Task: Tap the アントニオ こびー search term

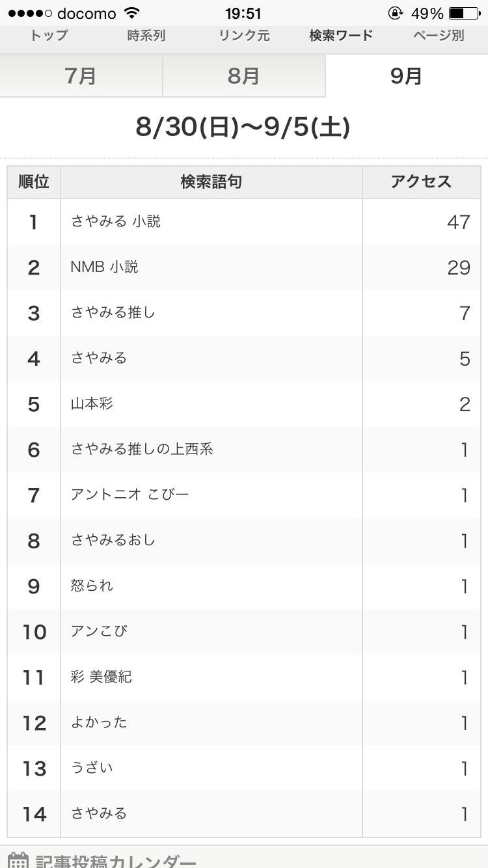Action: click(x=129, y=495)
